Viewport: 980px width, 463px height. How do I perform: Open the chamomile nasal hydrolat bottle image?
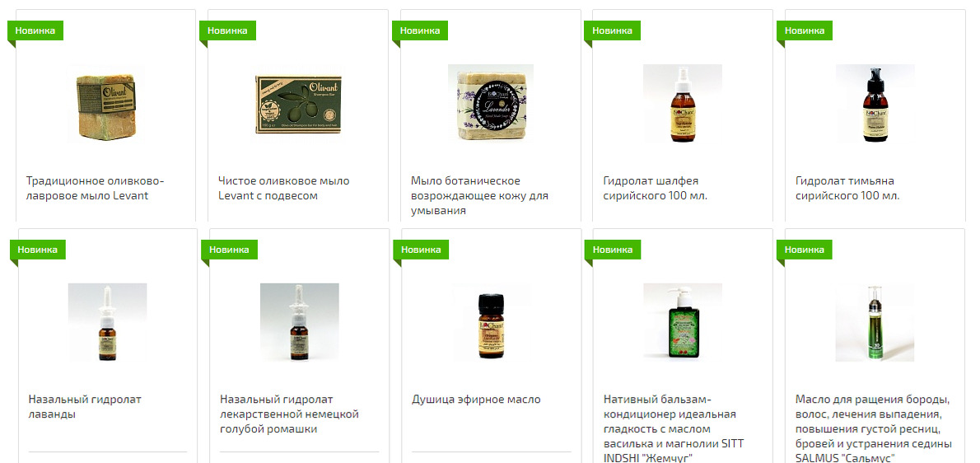tap(300, 322)
